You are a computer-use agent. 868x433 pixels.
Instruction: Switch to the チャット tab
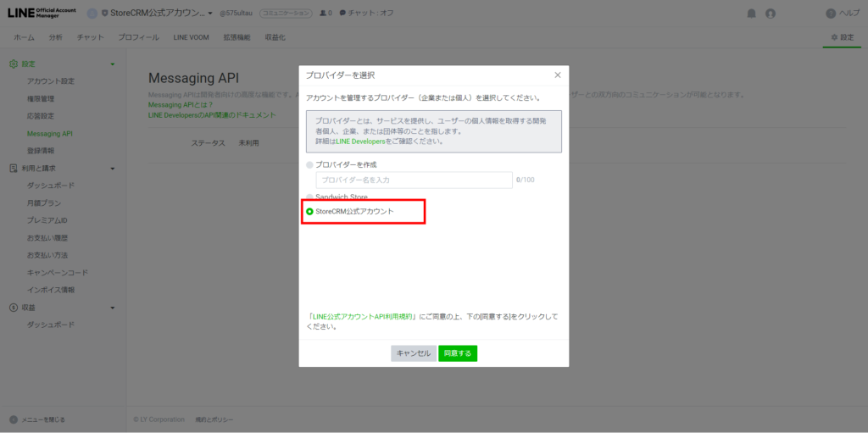pos(90,37)
